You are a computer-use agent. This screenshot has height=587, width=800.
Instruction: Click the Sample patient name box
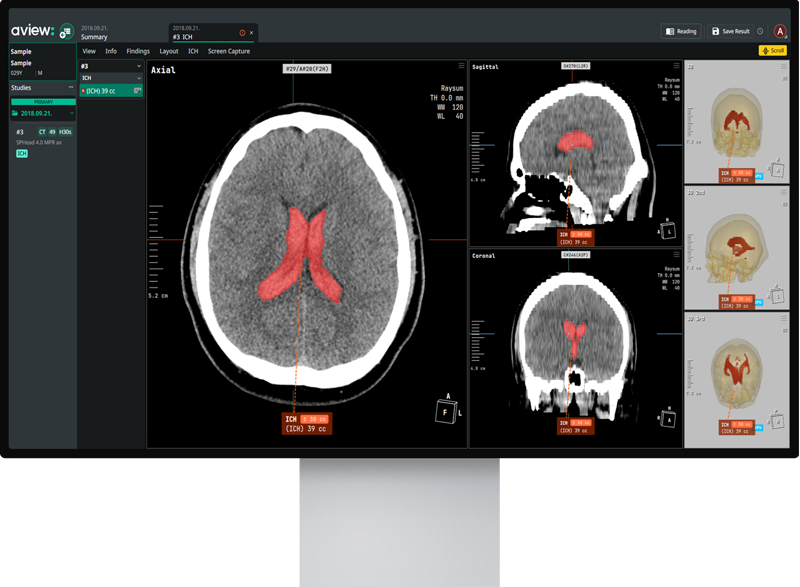(43, 62)
